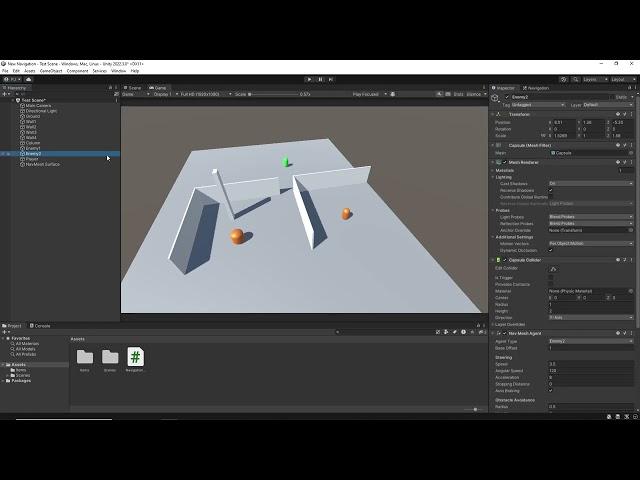Click the Pause button in the toolbar
The width and height of the screenshot is (640, 480).
click(x=320, y=79)
